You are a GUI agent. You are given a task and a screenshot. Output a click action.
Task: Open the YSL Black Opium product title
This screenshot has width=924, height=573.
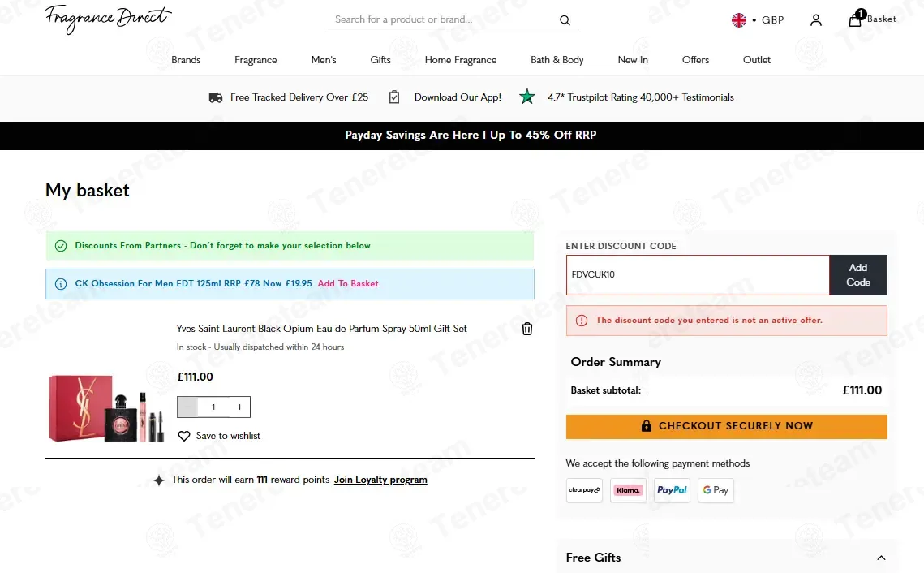(x=322, y=329)
